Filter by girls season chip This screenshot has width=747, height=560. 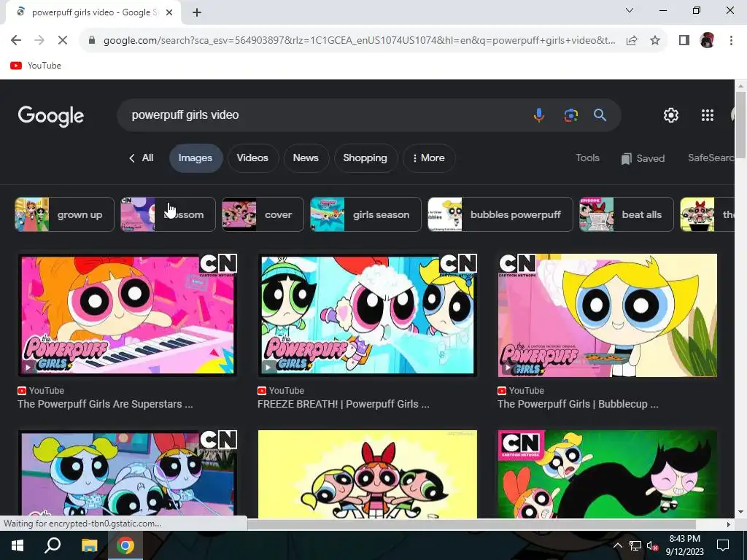365,214
